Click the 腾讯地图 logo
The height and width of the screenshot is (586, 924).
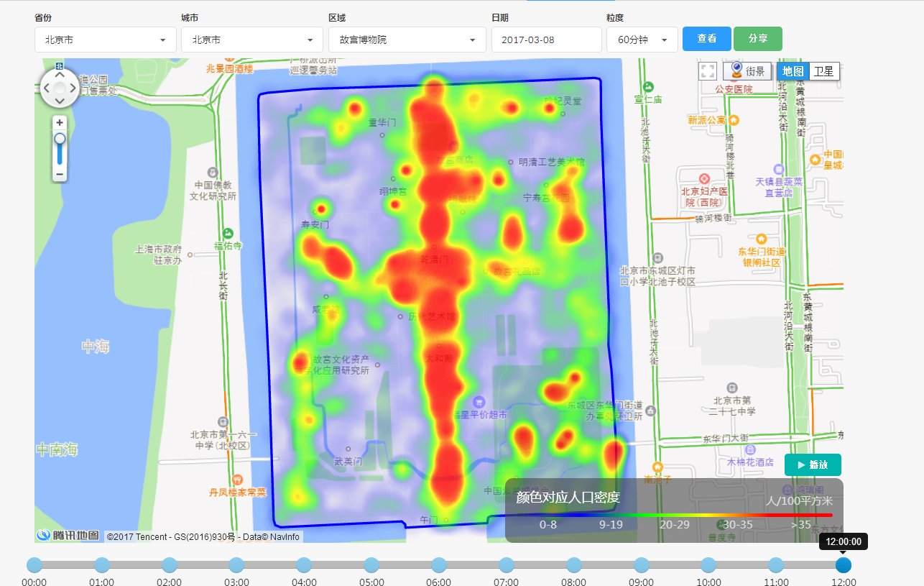pyautogui.click(x=68, y=535)
